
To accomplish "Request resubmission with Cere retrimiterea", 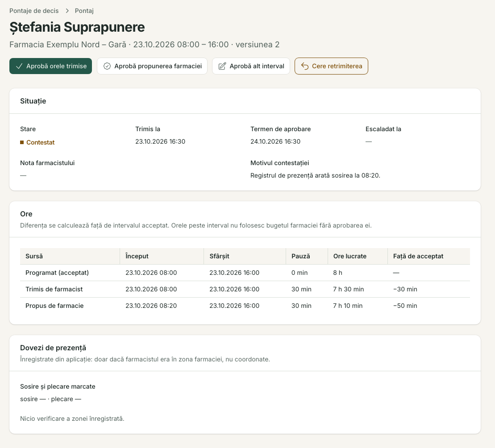I will pyautogui.click(x=331, y=66).
